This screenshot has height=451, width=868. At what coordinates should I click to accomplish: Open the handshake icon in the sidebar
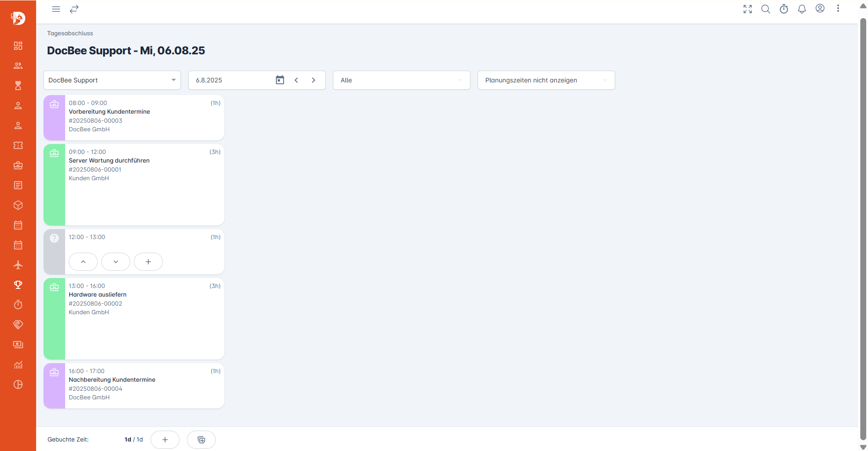pyautogui.click(x=18, y=325)
